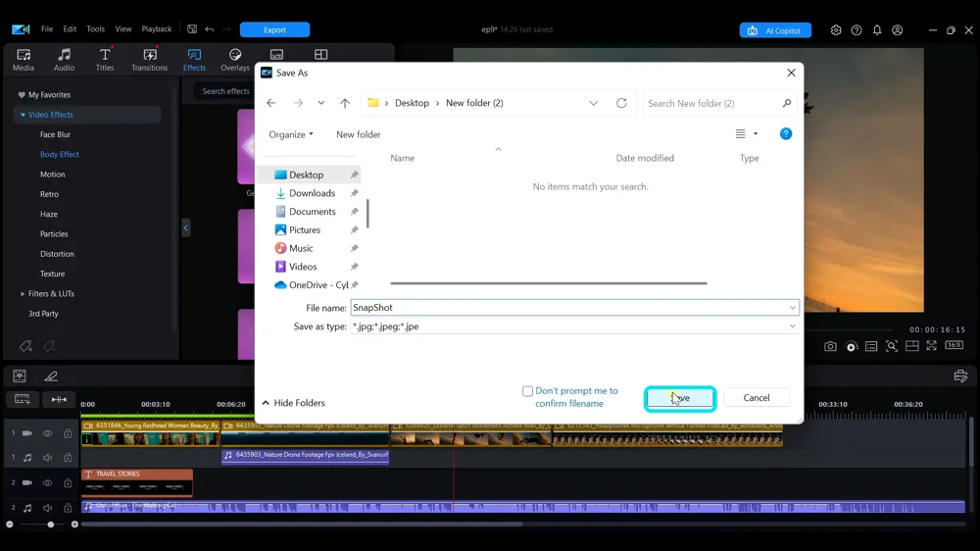Expand the address bar previous locations dropdown
The width and height of the screenshot is (980, 551).
[593, 103]
